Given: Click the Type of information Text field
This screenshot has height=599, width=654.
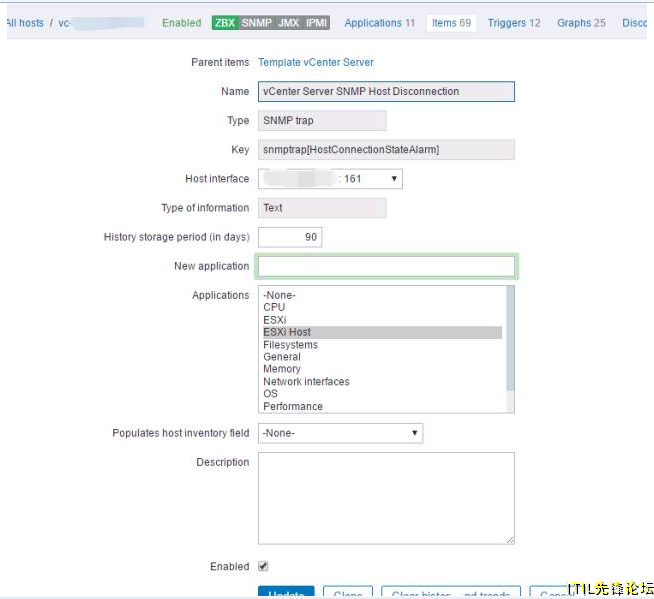Looking at the screenshot, I should click(x=322, y=208).
